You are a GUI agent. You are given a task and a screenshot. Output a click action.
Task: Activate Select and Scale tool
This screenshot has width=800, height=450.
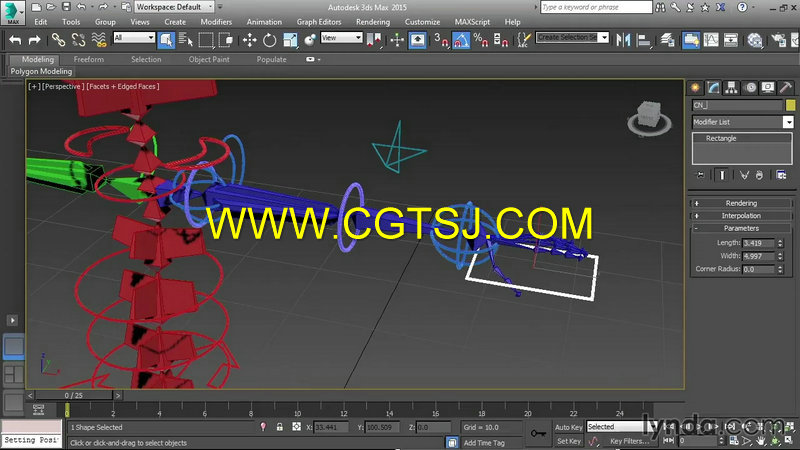pyautogui.click(x=290, y=40)
